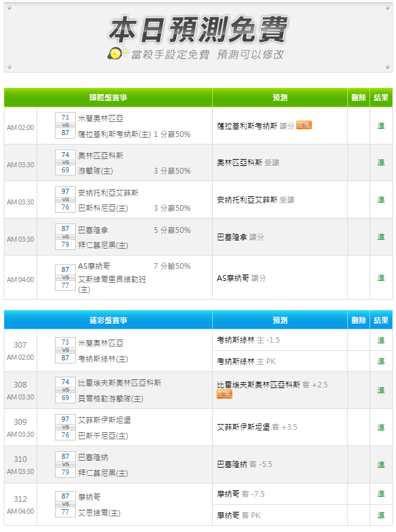Open team 貝爾格勒游擊隊(主)
The height and width of the screenshot is (532, 396).
(x=111, y=399)
